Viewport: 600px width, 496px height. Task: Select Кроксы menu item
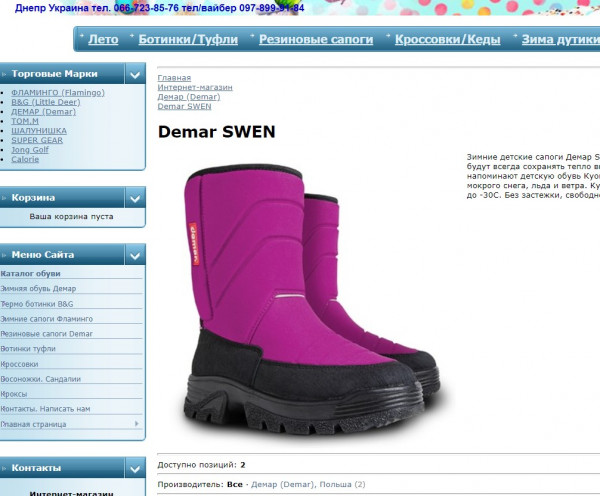pyautogui.click(x=13, y=394)
